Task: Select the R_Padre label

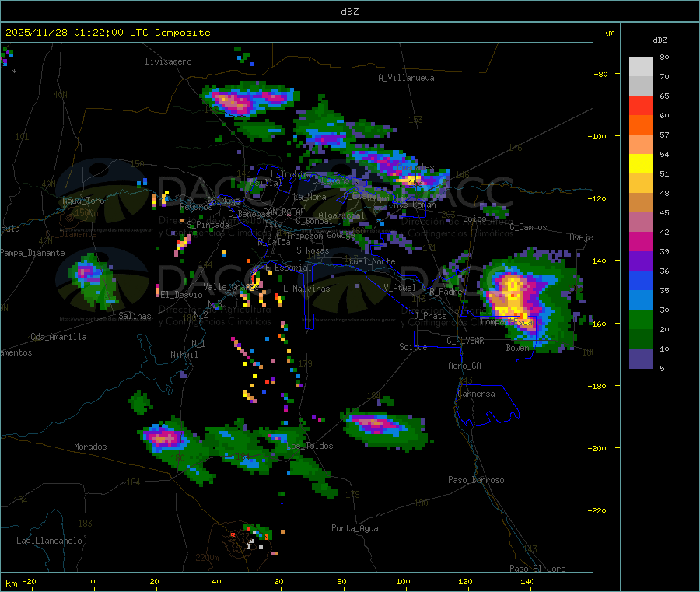Action: click(446, 292)
